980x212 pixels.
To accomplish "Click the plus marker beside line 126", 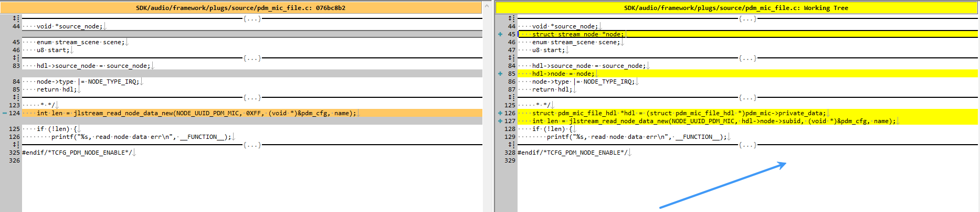I will click(x=500, y=113).
